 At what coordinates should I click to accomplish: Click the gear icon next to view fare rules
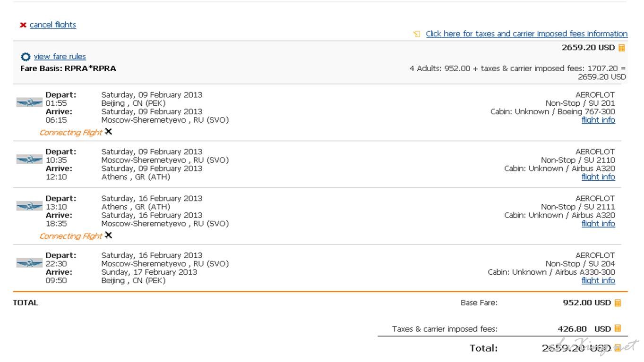point(26,57)
